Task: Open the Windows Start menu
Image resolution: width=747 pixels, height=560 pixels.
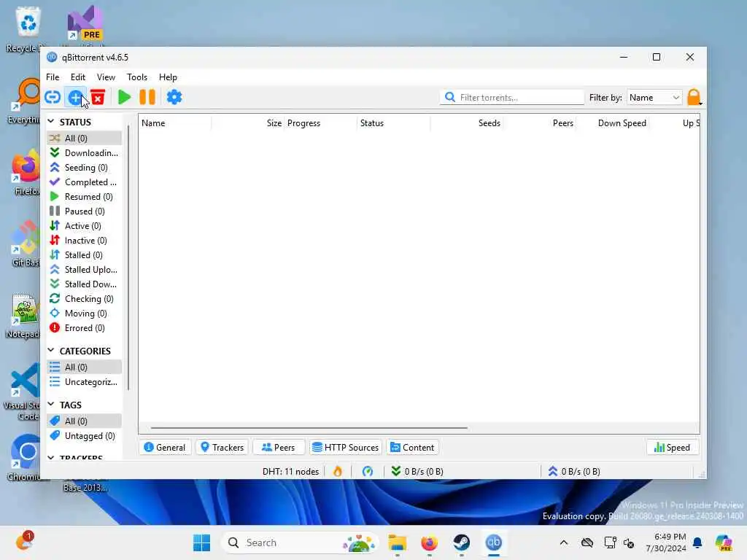Action: pyautogui.click(x=201, y=542)
